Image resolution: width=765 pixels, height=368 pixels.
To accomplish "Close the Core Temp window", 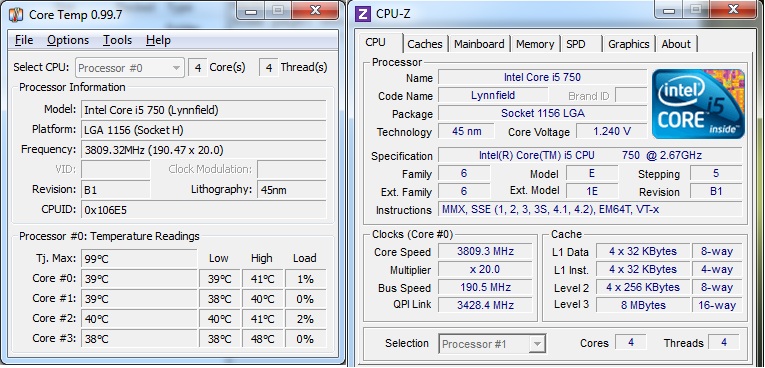I will (315, 11).
